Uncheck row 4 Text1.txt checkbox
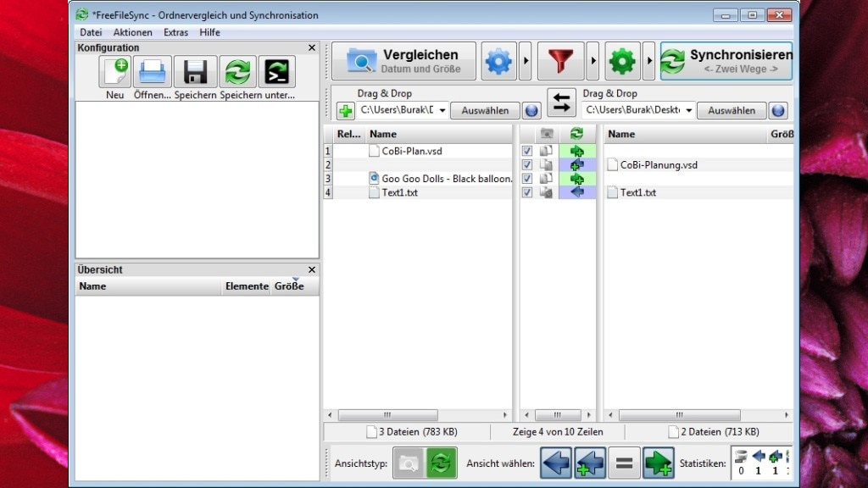868x488 pixels. 527,192
